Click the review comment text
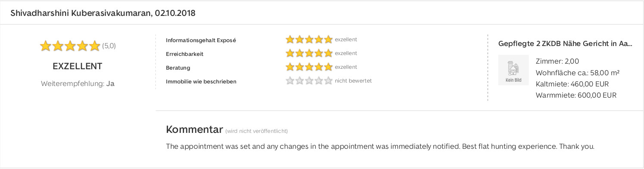Screen dimensions: 644x169 click(x=380, y=146)
